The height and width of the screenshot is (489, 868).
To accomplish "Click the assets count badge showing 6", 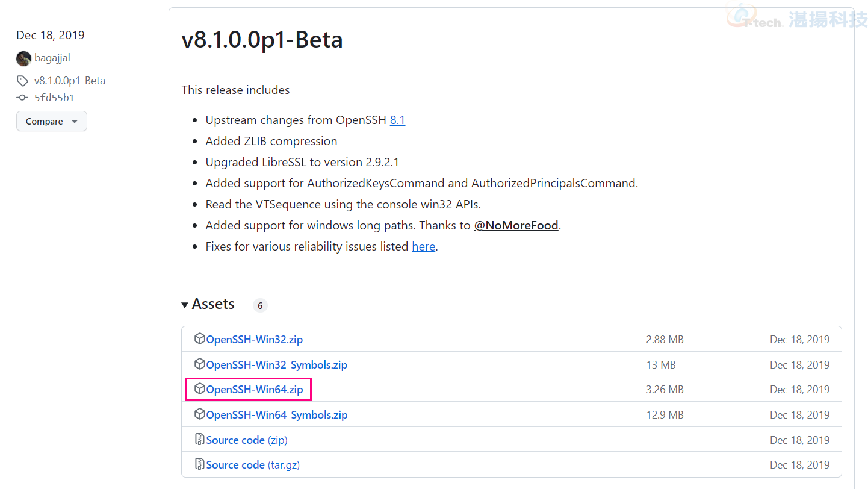I will coord(260,305).
